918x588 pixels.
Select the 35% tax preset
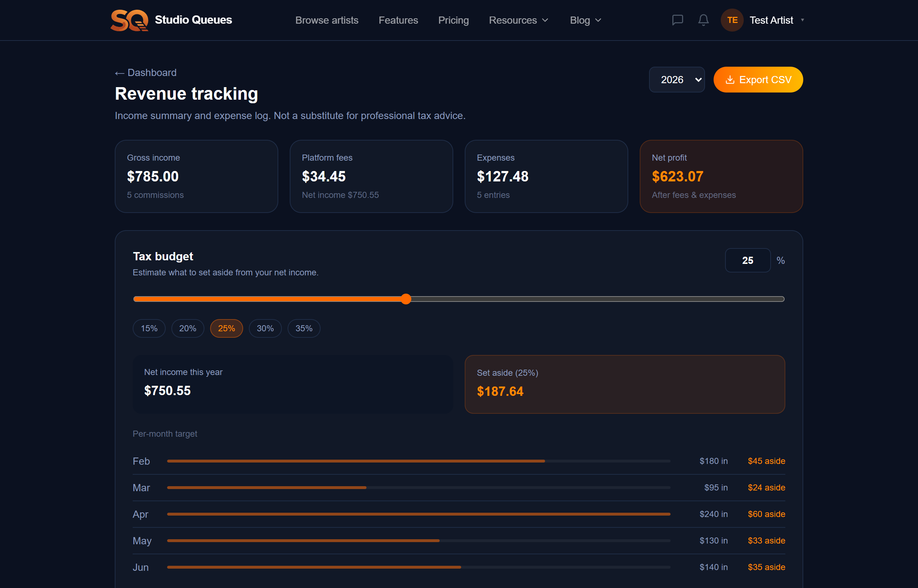304,328
